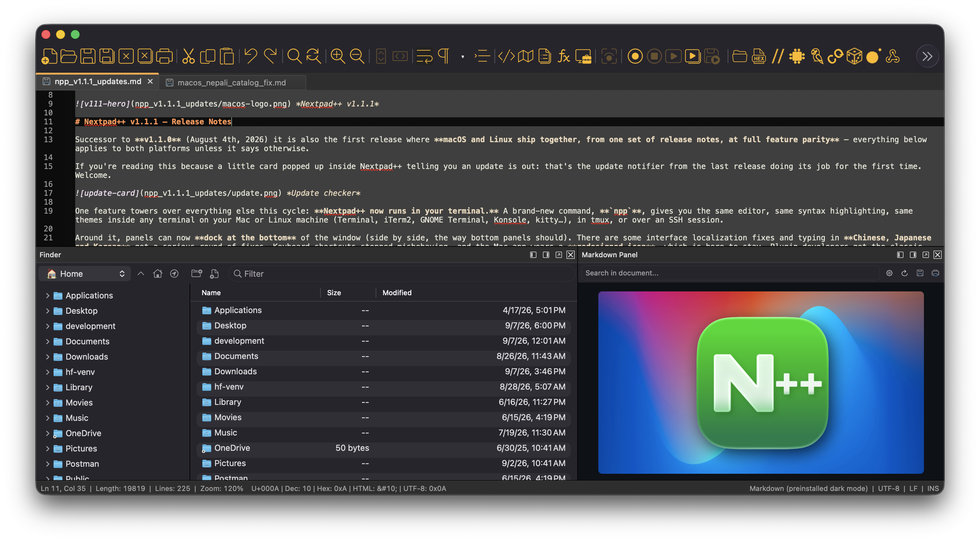
Task: Dock the Finder panel to left
Action: tap(533, 255)
